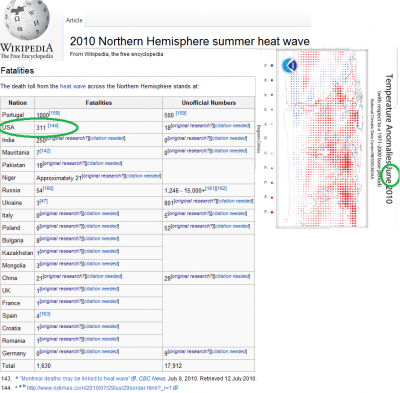Open reference 142 in the Mauritania row

point(45,151)
